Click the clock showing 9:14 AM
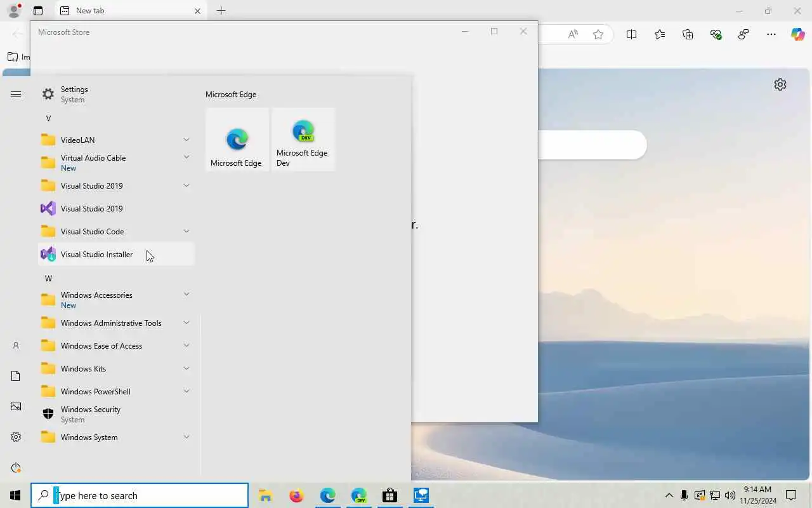This screenshot has height=508, width=812. pos(757,490)
